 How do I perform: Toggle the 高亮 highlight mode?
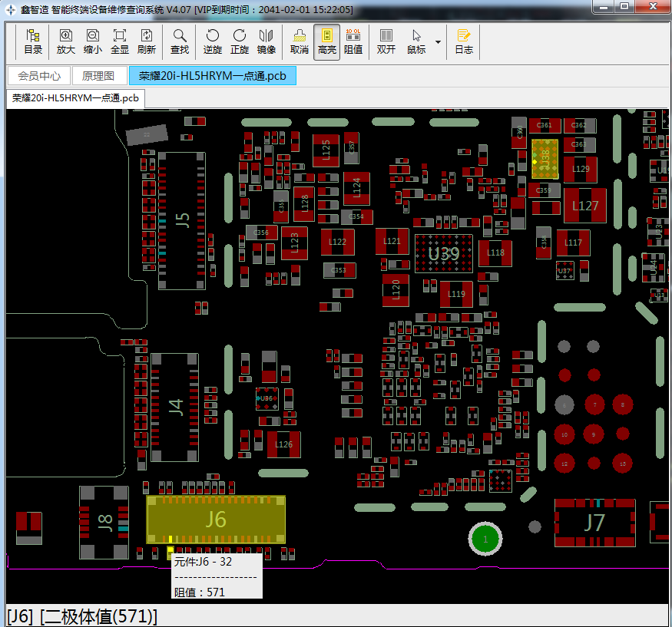(x=327, y=42)
